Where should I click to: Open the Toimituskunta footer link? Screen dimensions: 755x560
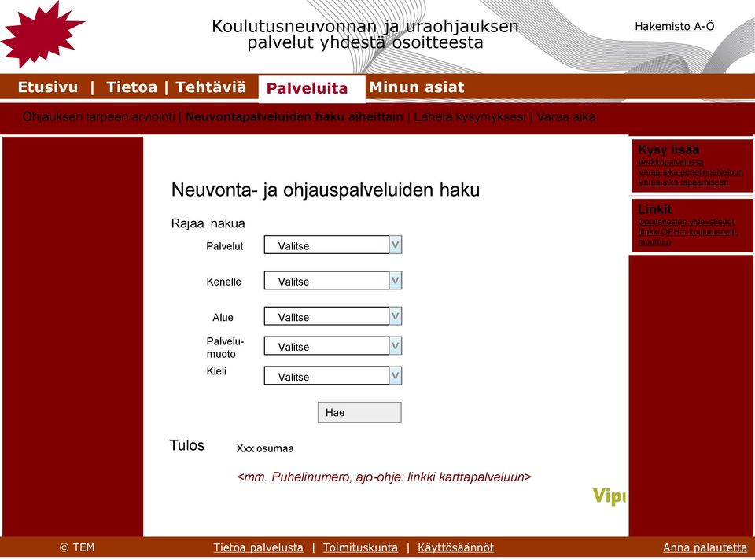[360, 547]
